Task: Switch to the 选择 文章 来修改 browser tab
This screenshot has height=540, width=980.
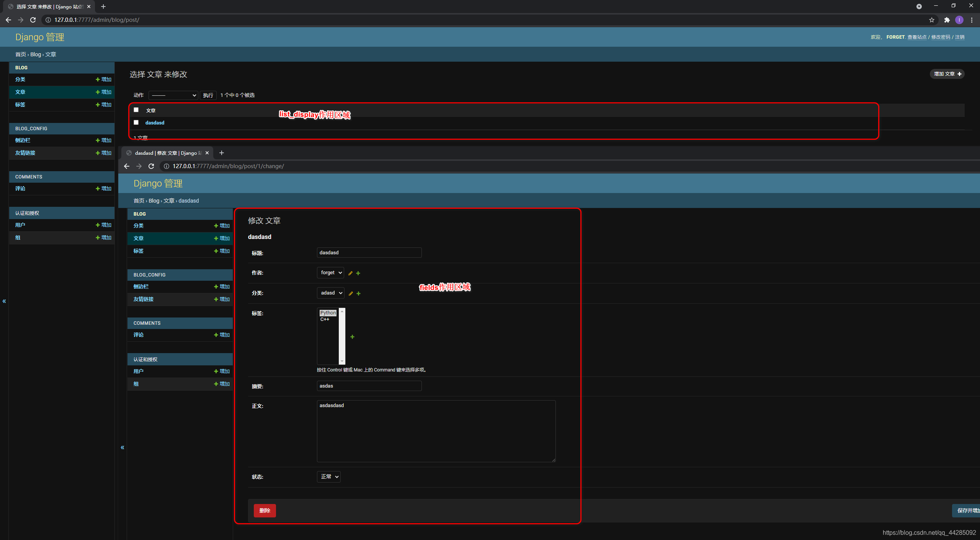Action: (x=50, y=7)
